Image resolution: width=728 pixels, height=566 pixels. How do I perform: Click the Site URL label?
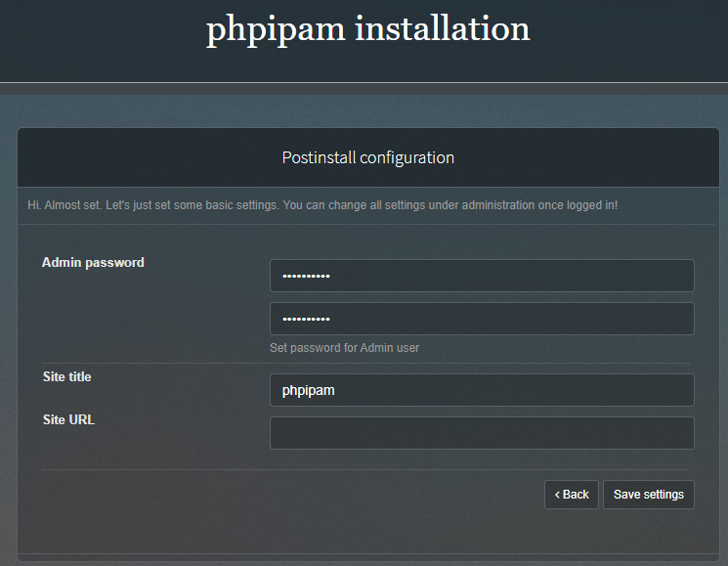point(68,420)
